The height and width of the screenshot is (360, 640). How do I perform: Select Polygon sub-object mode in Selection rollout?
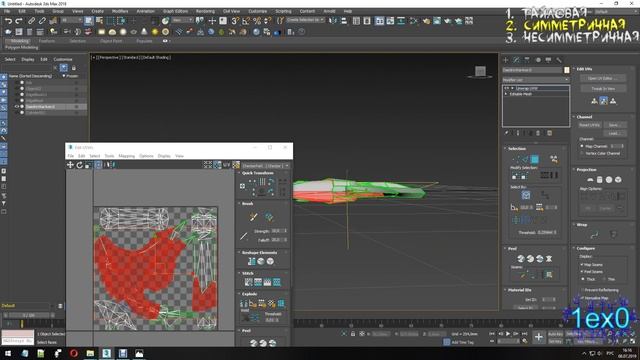coord(534,159)
